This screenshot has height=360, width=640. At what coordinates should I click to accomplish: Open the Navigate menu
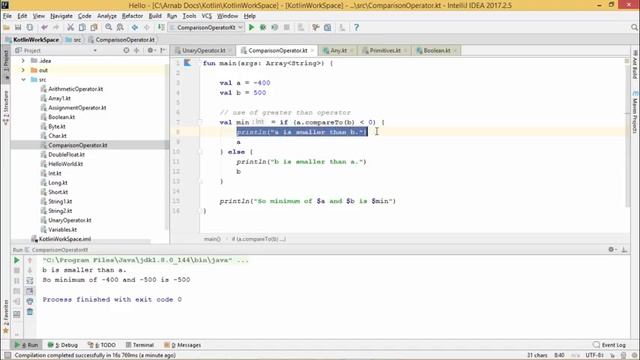click(61, 16)
